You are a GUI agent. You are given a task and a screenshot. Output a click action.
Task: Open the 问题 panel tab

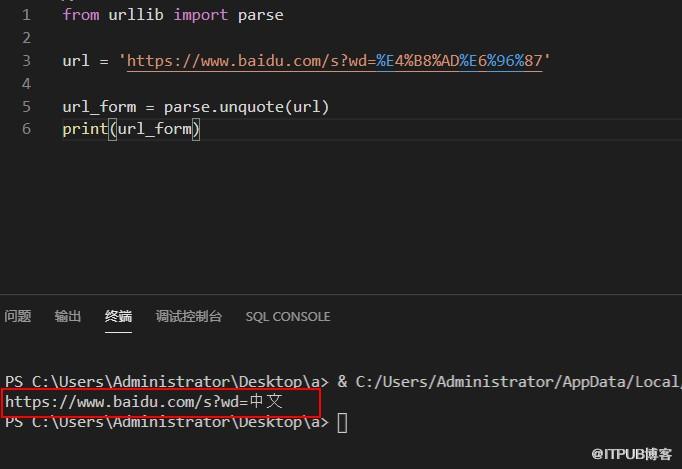tap(18, 316)
